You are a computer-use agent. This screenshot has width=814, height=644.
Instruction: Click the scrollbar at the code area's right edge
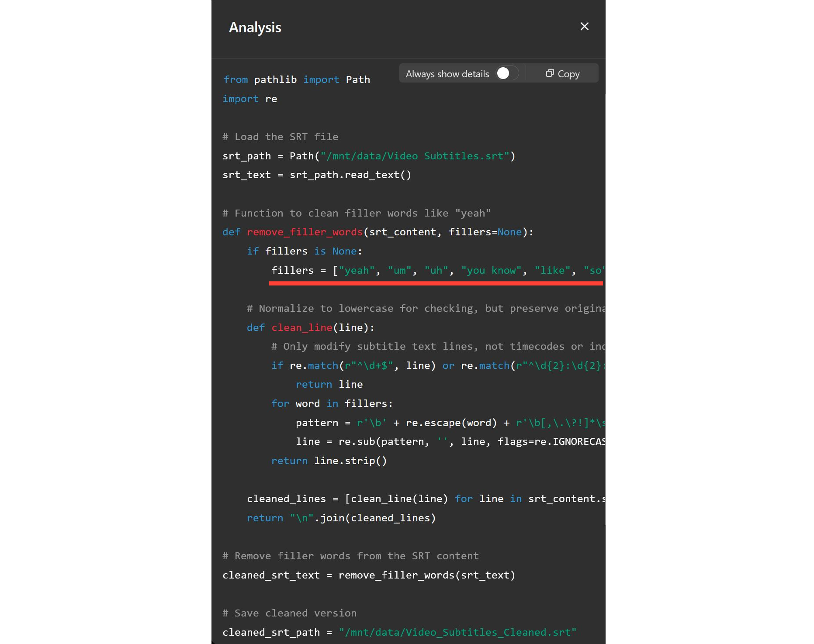click(x=604, y=306)
